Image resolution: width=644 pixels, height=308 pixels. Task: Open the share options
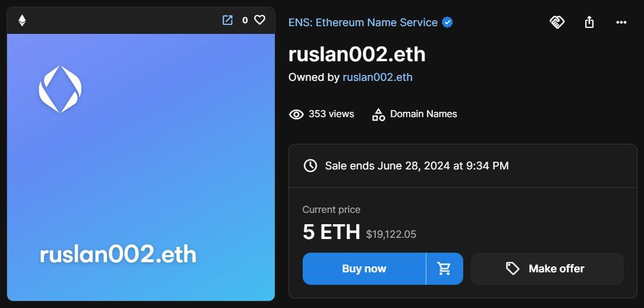coord(589,23)
